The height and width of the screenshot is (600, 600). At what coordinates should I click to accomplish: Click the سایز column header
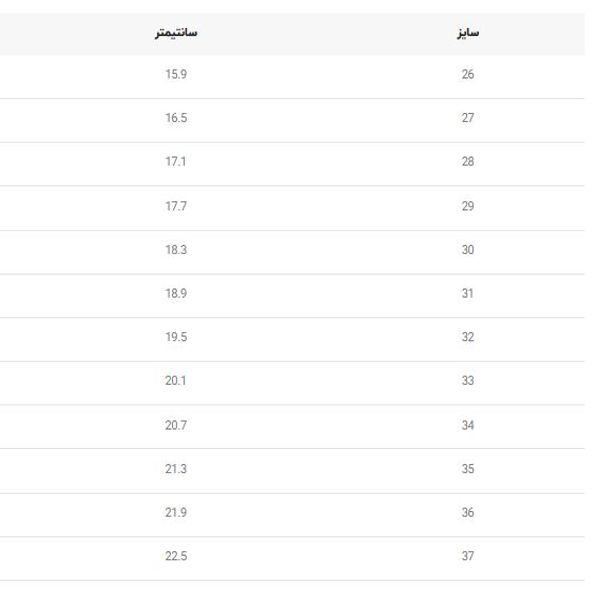pos(467,33)
